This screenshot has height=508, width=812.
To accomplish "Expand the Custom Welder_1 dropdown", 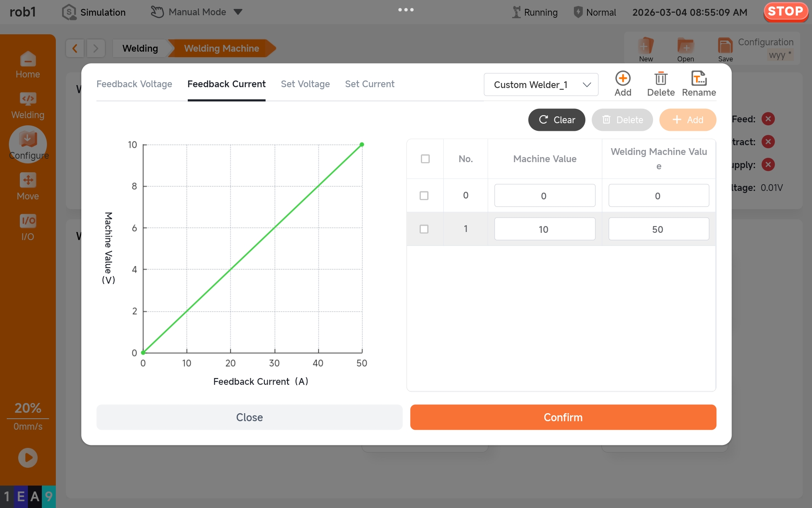I will (541, 85).
